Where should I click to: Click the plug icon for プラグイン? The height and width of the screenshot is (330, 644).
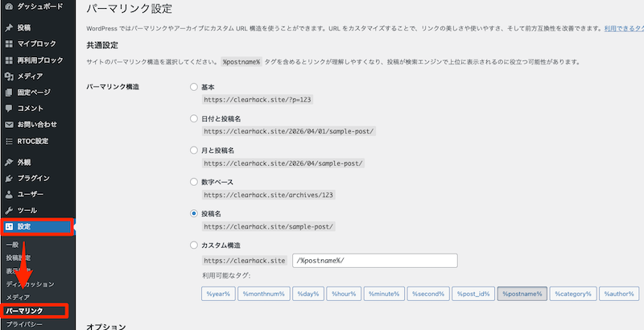pos(9,178)
